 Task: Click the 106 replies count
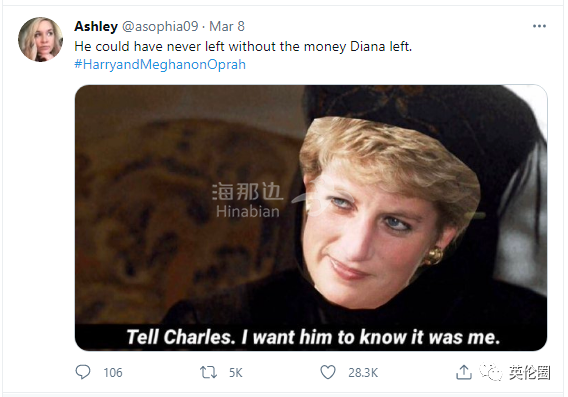(113, 373)
